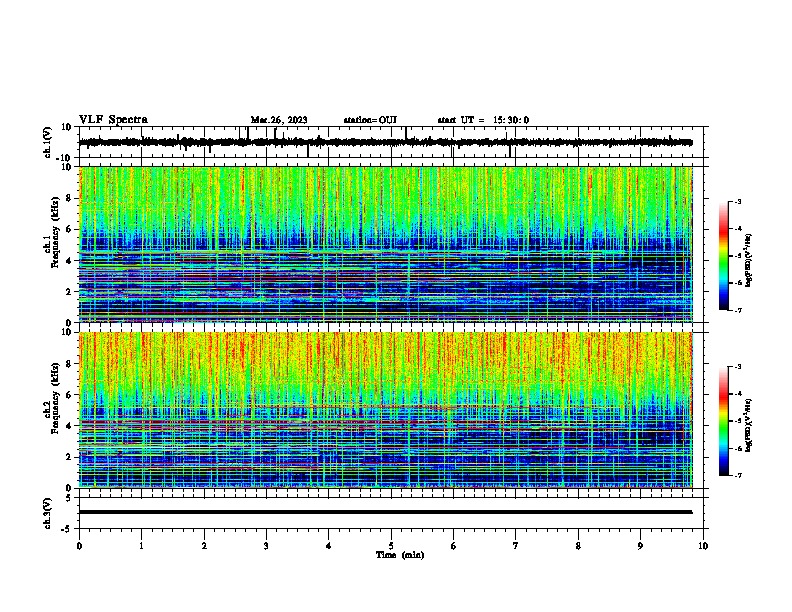Click the "ch.1(V)" waveform axis label

[x=48, y=142]
